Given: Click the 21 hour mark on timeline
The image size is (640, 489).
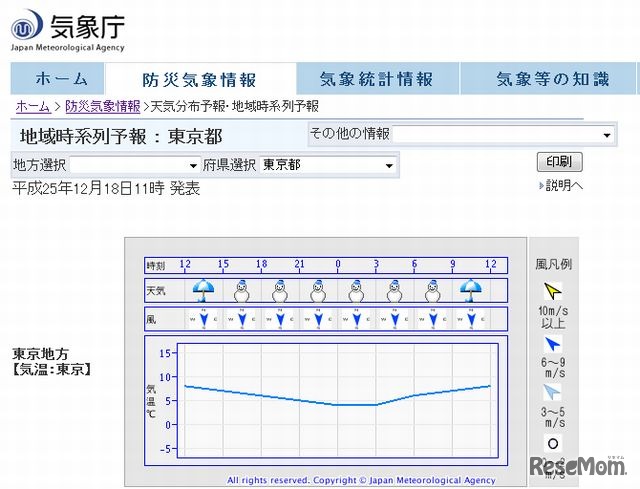Looking at the screenshot, I should pyautogui.click(x=300, y=264).
